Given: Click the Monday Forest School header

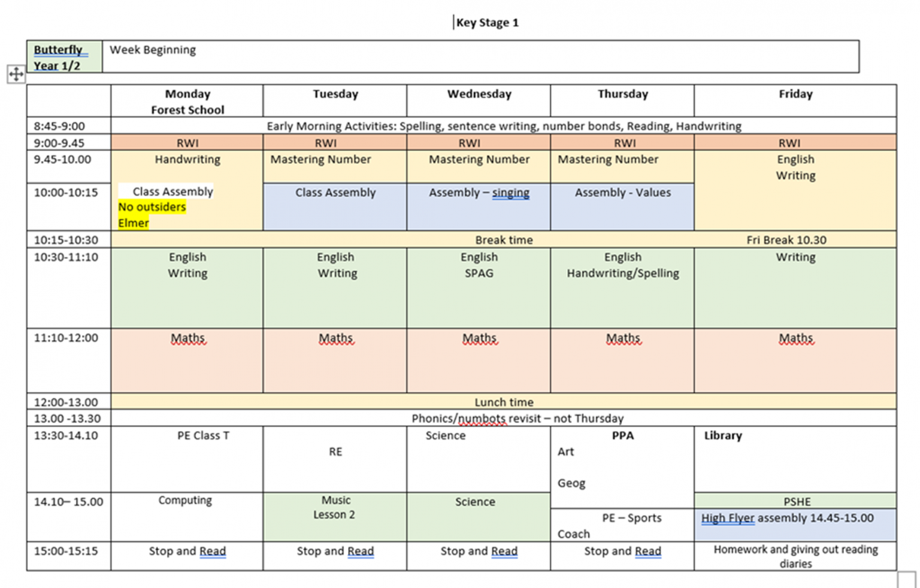Looking at the screenshot, I should 187,101.
